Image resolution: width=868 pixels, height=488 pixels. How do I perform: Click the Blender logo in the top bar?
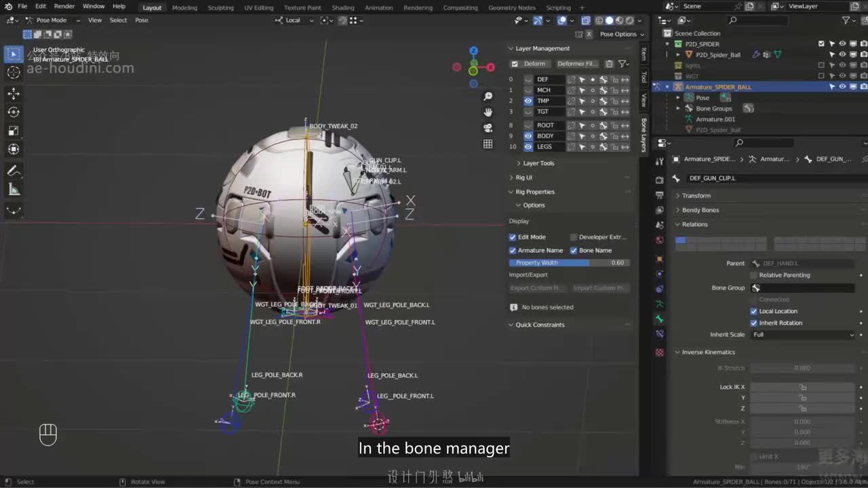pos(8,7)
